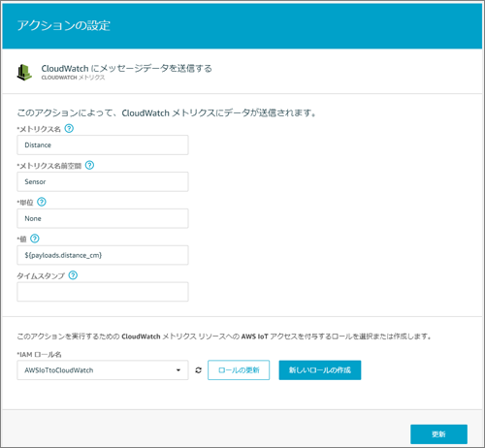Screen dimensions: 485x448
Task: Click the アクションの設定 header title
Action: pyautogui.click(x=64, y=25)
